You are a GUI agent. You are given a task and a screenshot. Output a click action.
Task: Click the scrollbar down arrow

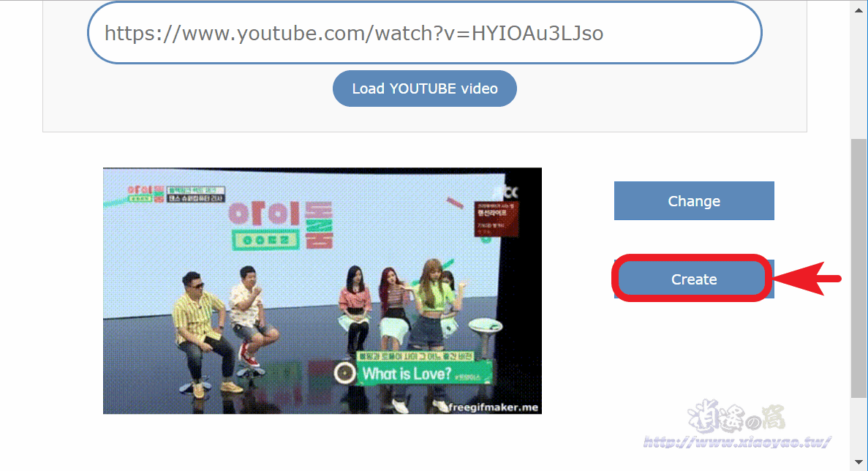point(858,462)
